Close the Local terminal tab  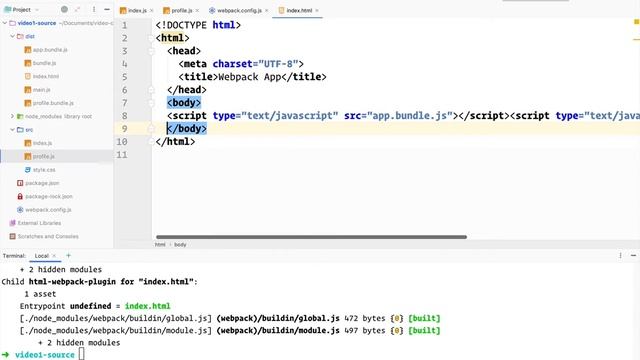click(54, 256)
